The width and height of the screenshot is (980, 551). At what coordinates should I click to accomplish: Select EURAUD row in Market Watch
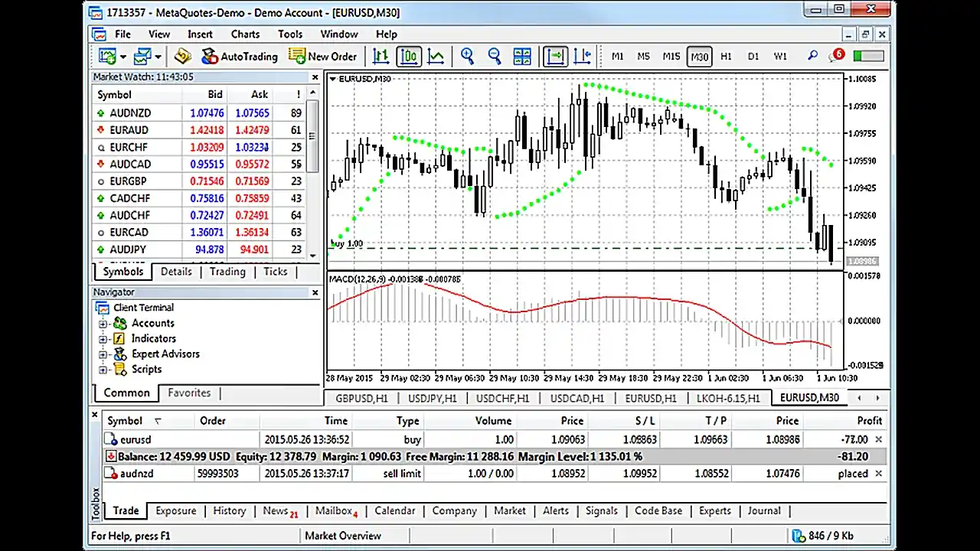pos(198,130)
